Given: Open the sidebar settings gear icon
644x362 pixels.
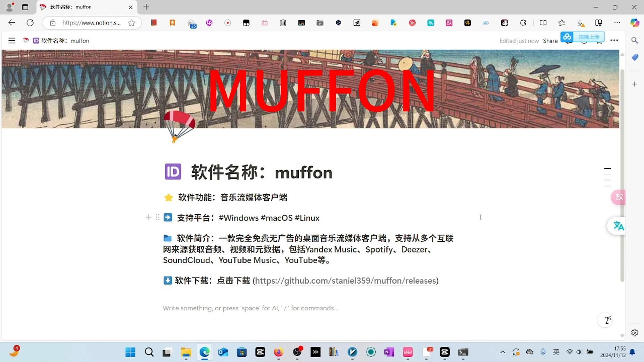Looking at the screenshot, I should click(635, 333).
